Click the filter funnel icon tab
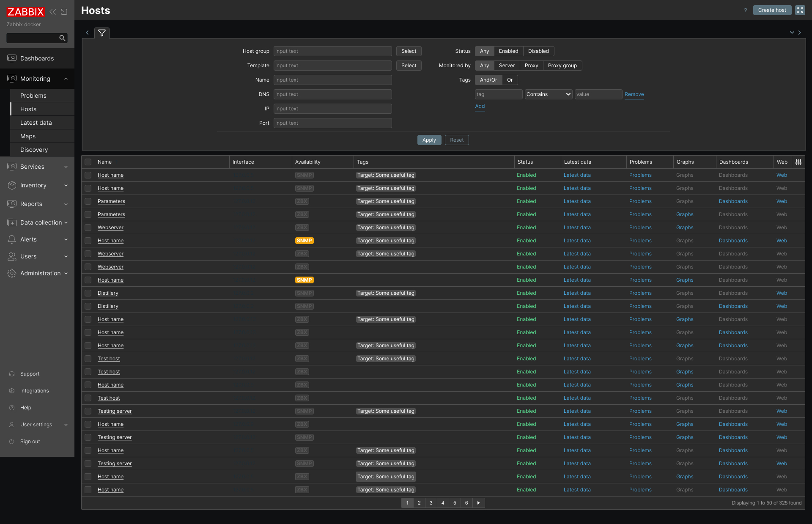This screenshot has height=524, width=812. 102,33
